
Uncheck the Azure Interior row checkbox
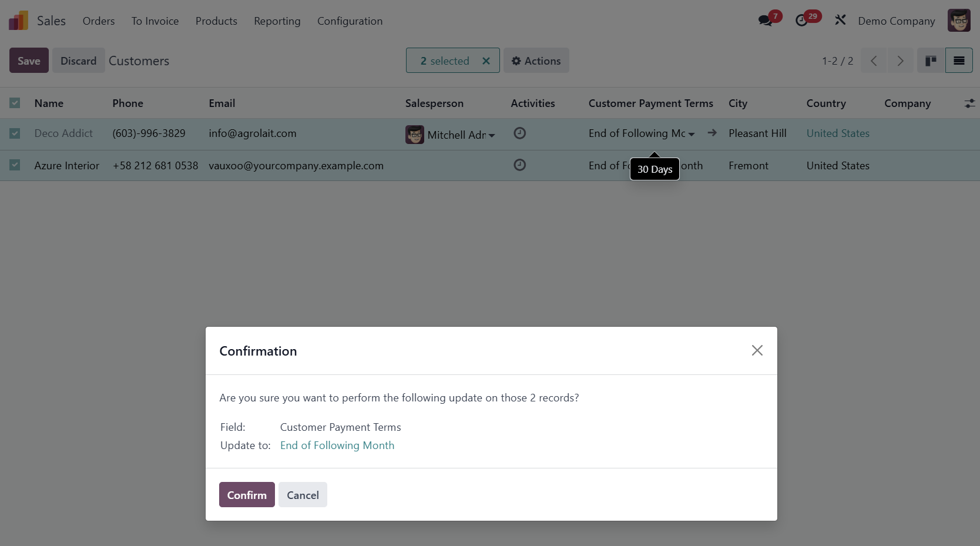[x=15, y=165]
